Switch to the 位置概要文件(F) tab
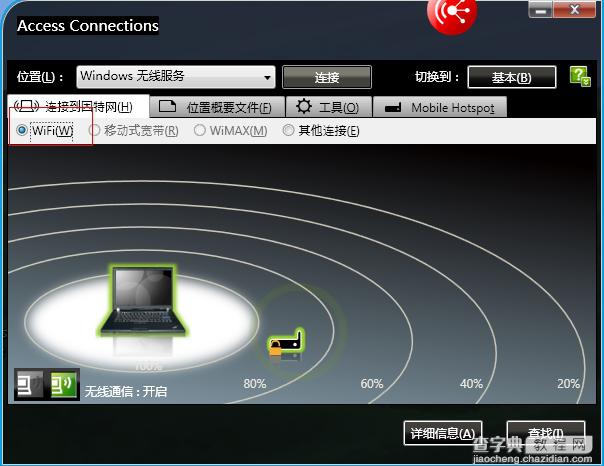 [217, 107]
